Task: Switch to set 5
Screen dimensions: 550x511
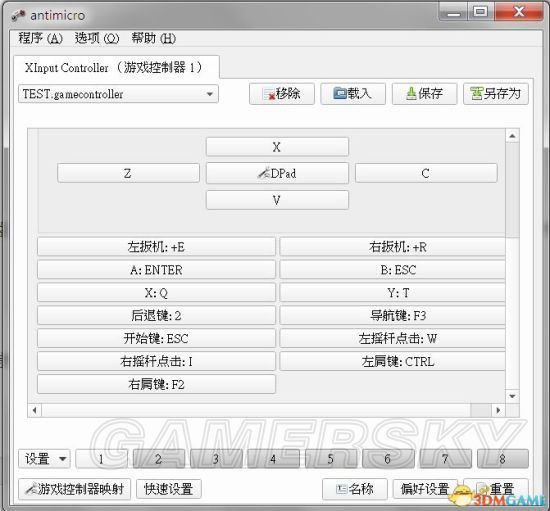Action: click(x=331, y=459)
